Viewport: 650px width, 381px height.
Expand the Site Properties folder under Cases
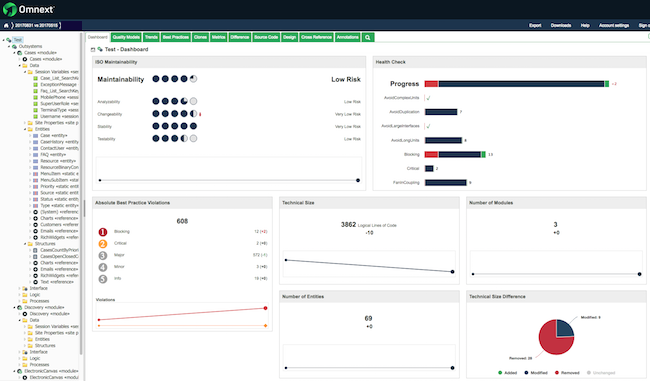point(25,123)
